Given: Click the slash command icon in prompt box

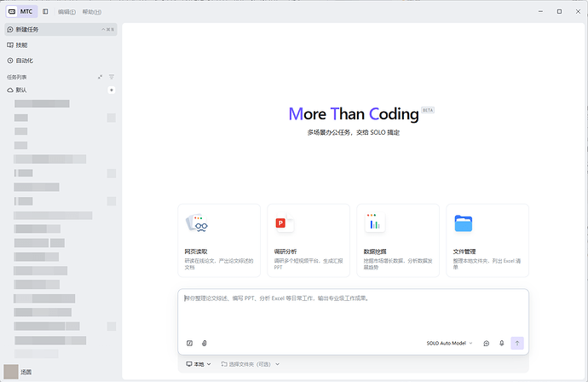Looking at the screenshot, I should [x=190, y=343].
